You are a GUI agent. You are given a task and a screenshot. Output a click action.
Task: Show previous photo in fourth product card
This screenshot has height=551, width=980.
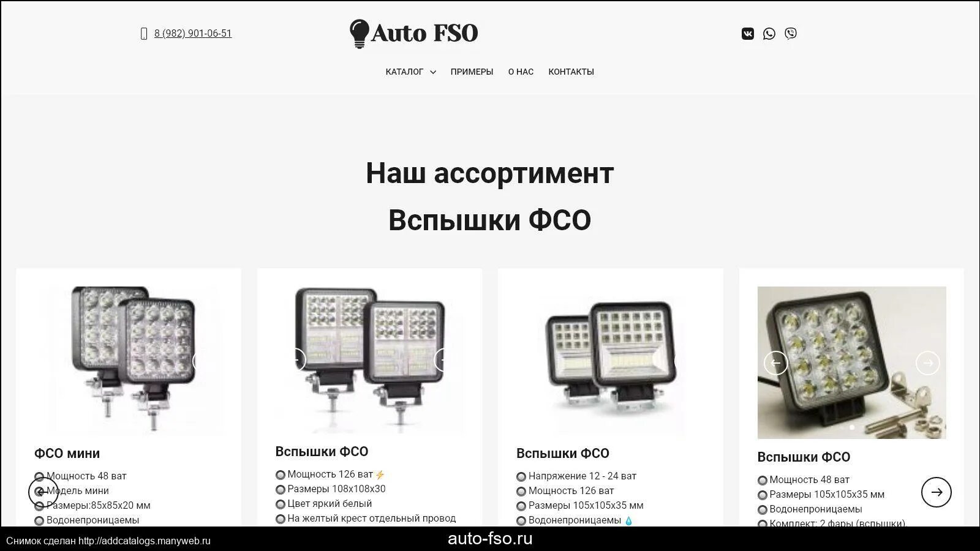click(x=775, y=363)
